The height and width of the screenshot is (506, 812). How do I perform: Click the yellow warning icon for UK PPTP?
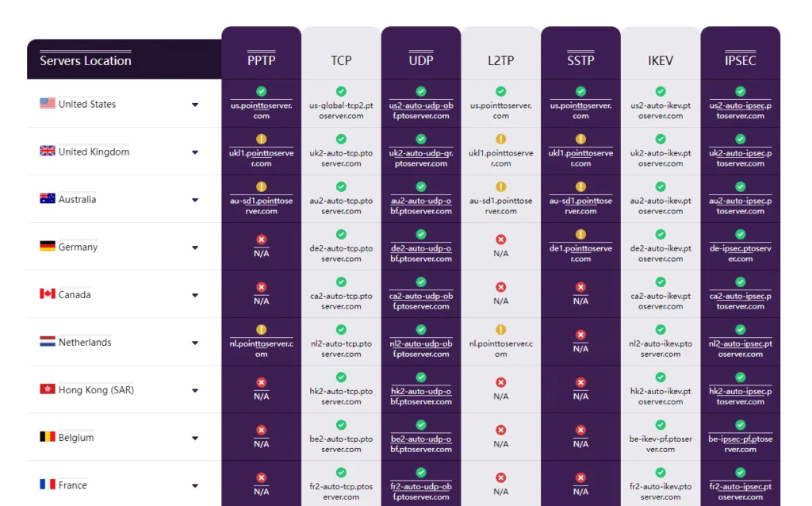(261, 139)
